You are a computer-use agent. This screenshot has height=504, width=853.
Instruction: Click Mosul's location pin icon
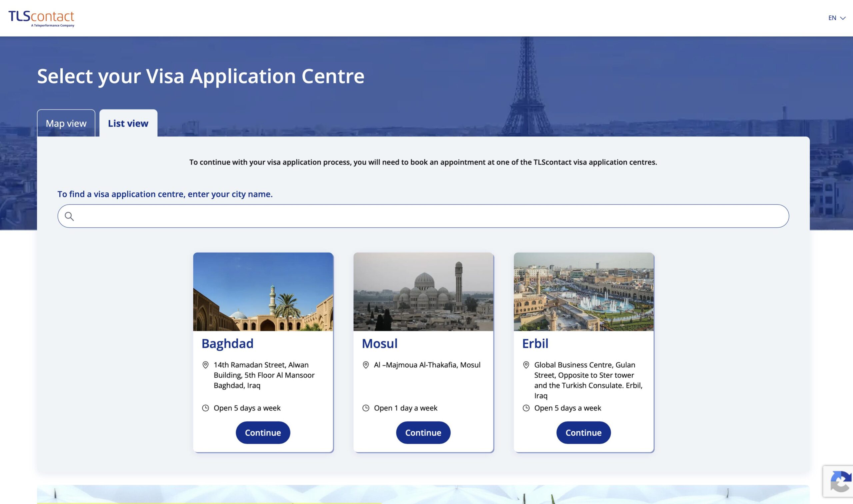366,365
